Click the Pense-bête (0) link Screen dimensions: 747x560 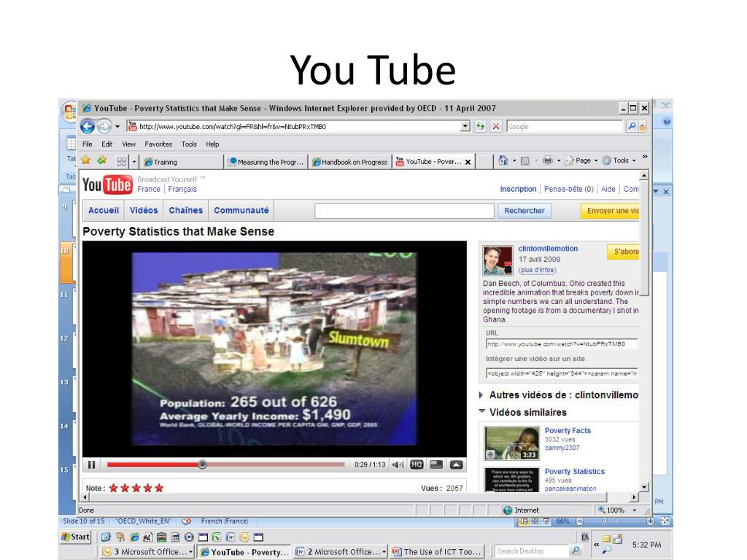point(569,189)
